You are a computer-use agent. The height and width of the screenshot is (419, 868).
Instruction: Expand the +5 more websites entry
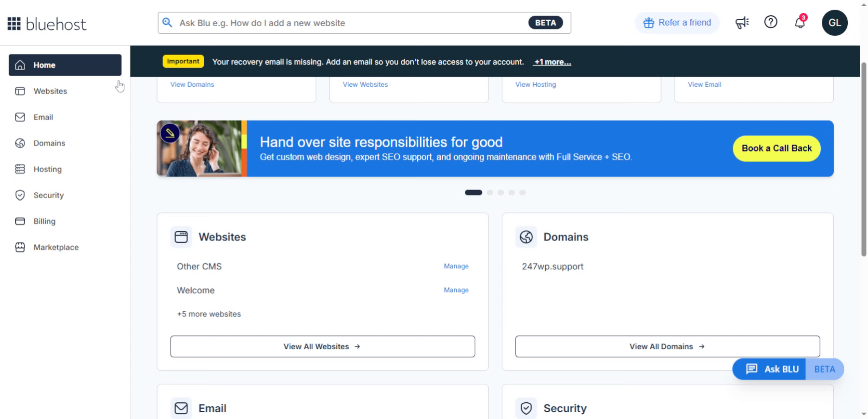209,314
